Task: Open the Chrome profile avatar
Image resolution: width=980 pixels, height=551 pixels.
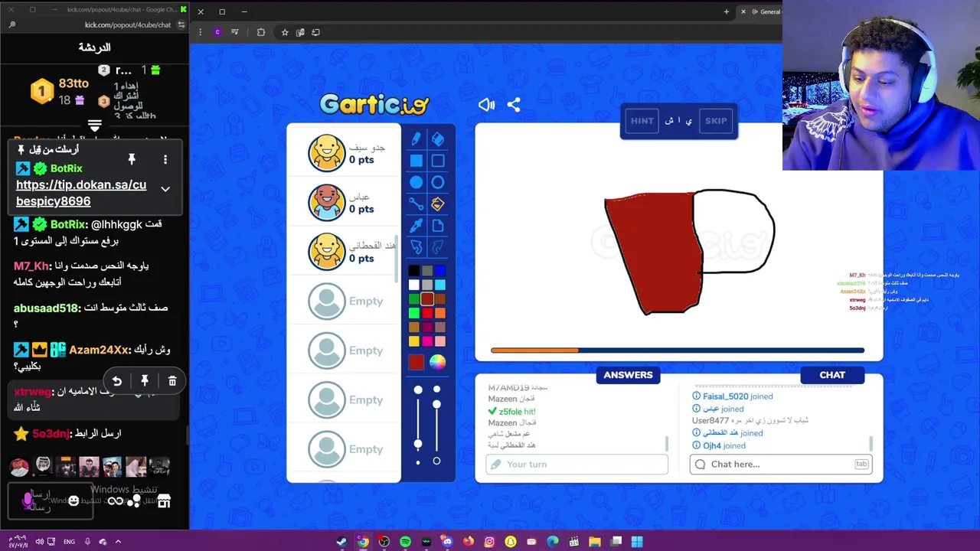Action: [x=217, y=32]
